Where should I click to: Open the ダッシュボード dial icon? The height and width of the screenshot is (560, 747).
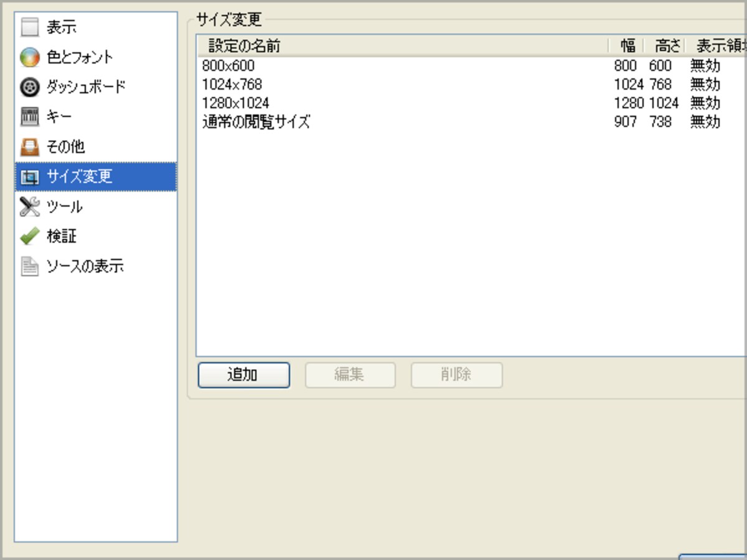click(x=29, y=87)
